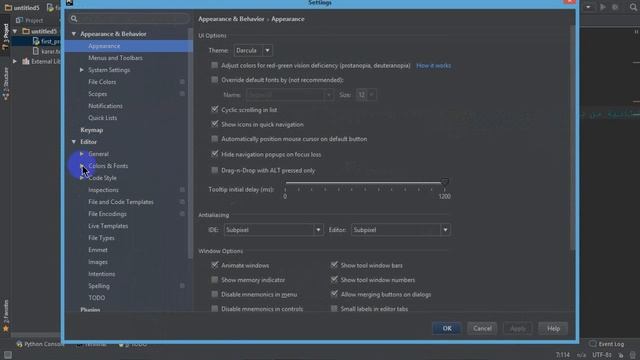
Task: Click Appearance & Behavior breadcrumb text
Action: click(x=231, y=19)
